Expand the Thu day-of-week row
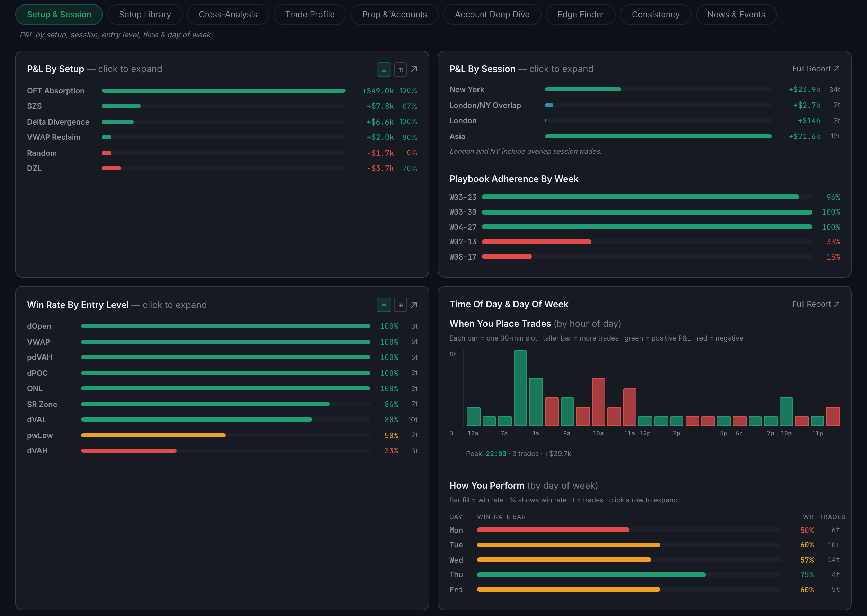The image size is (867, 616). pyautogui.click(x=644, y=575)
